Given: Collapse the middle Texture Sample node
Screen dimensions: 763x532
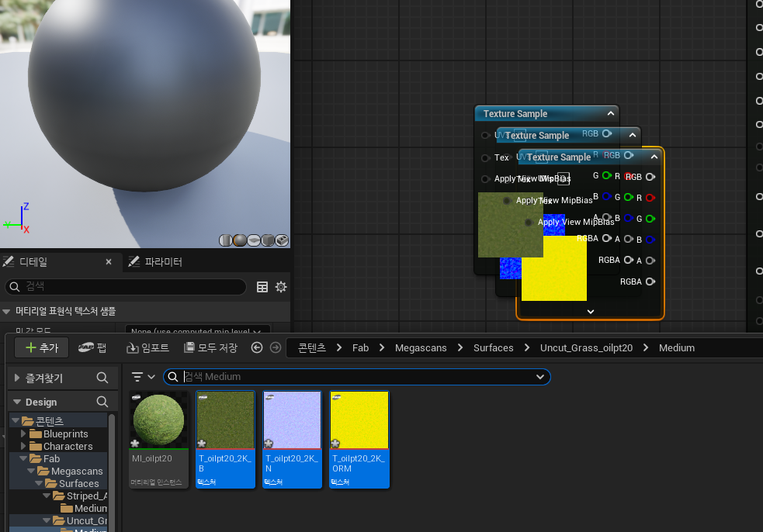Looking at the screenshot, I should [633, 135].
